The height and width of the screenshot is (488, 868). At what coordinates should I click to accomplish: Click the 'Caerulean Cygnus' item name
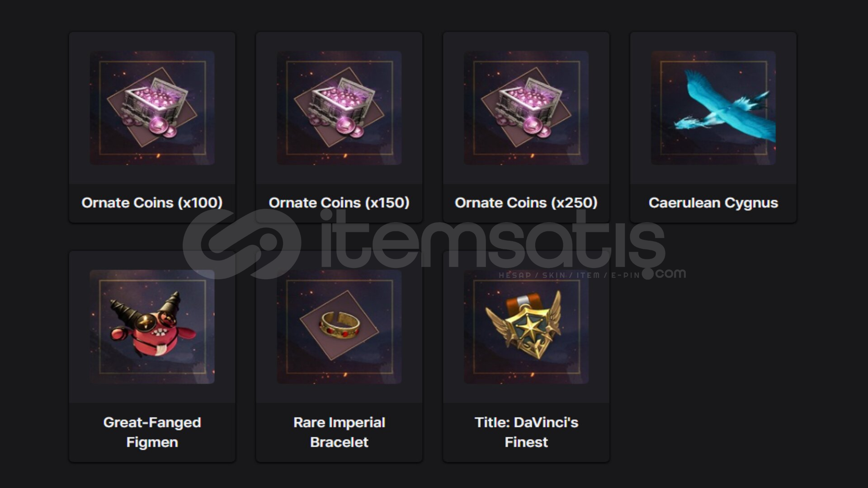(713, 203)
